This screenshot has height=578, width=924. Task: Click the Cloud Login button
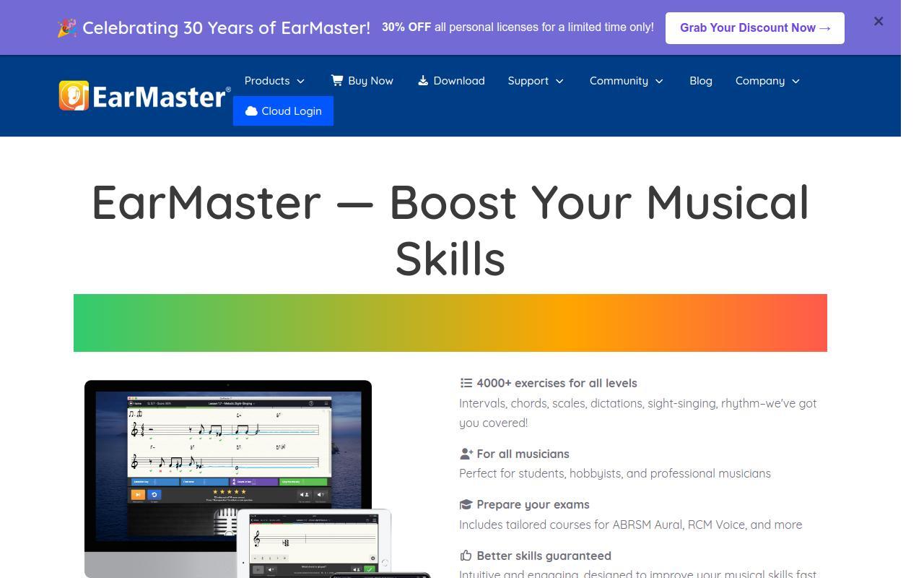(283, 111)
